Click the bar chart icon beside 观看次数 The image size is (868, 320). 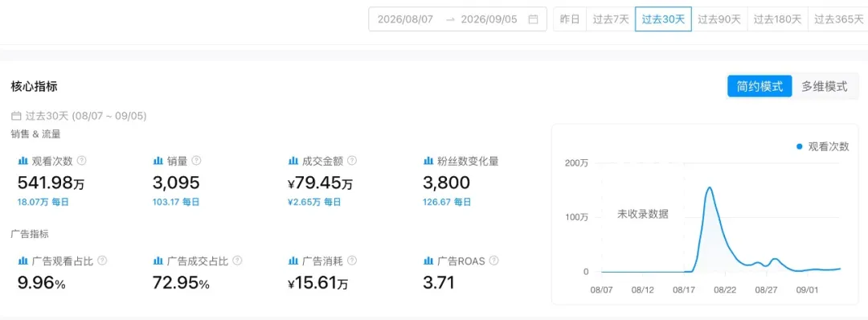point(23,161)
